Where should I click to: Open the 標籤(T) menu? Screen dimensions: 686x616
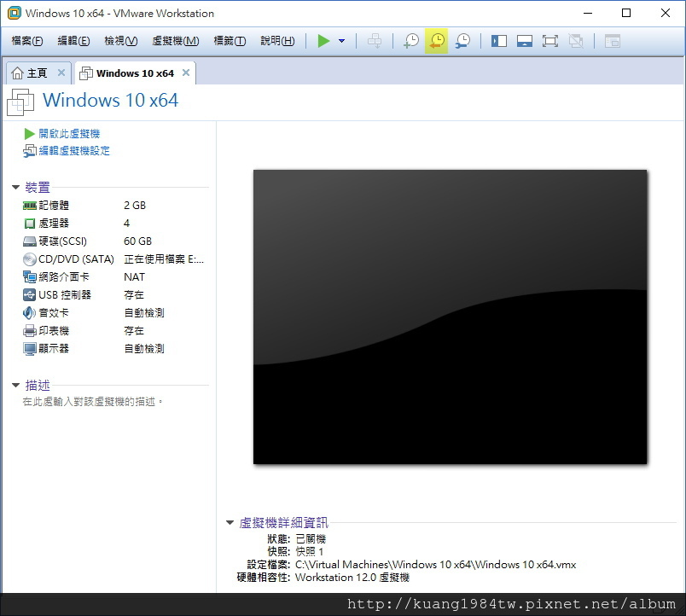[x=230, y=41]
